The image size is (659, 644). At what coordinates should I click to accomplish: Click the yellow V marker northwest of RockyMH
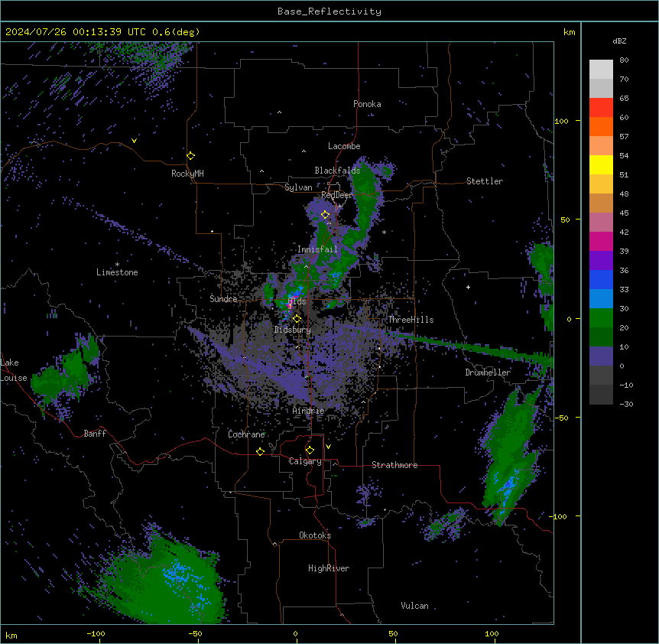pyautogui.click(x=134, y=141)
